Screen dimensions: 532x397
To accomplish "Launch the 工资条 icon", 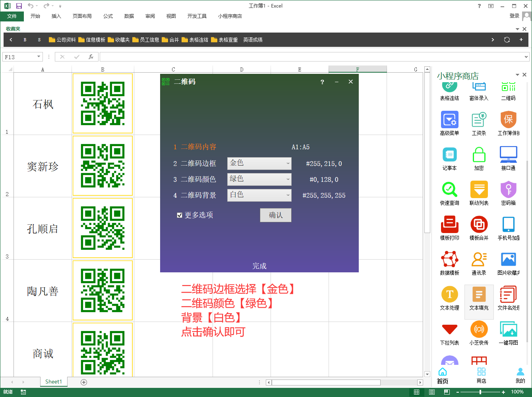I will 479,119.
